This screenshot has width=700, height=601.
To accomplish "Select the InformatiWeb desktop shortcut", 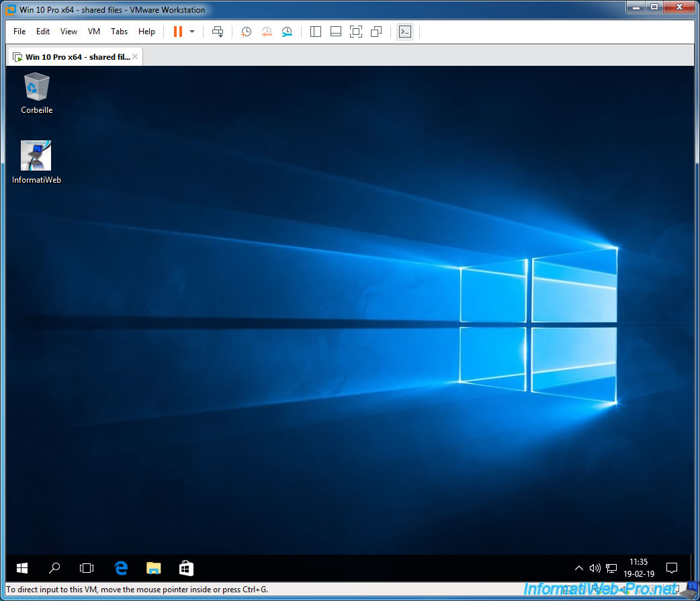I will [x=36, y=162].
